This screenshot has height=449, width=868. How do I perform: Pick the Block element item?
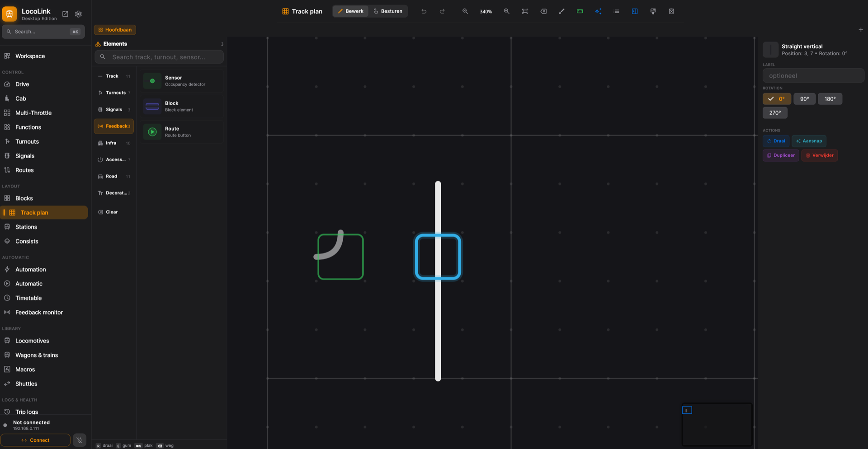[182, 107]
